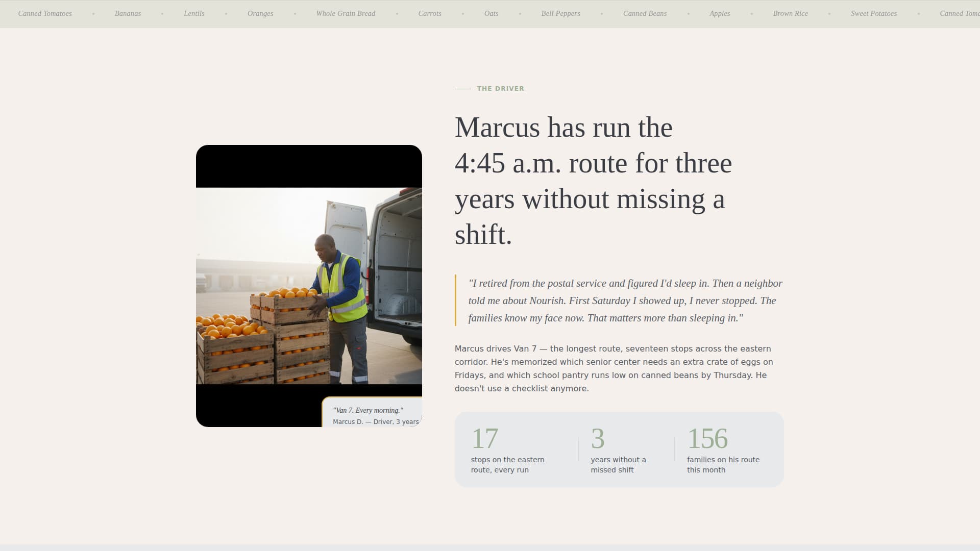The width and height of the screenshot is (980, 551).
Task: Click Oats in the top banner
Action: coord(491,13)
